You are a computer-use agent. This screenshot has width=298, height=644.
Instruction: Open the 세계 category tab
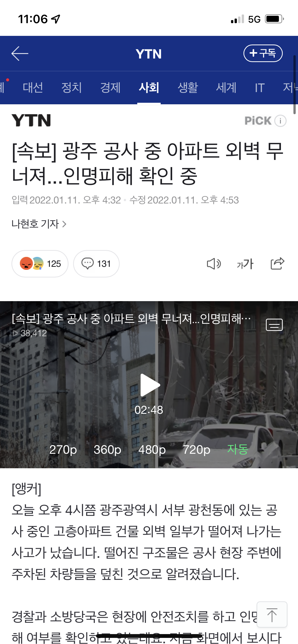[226, 87]
